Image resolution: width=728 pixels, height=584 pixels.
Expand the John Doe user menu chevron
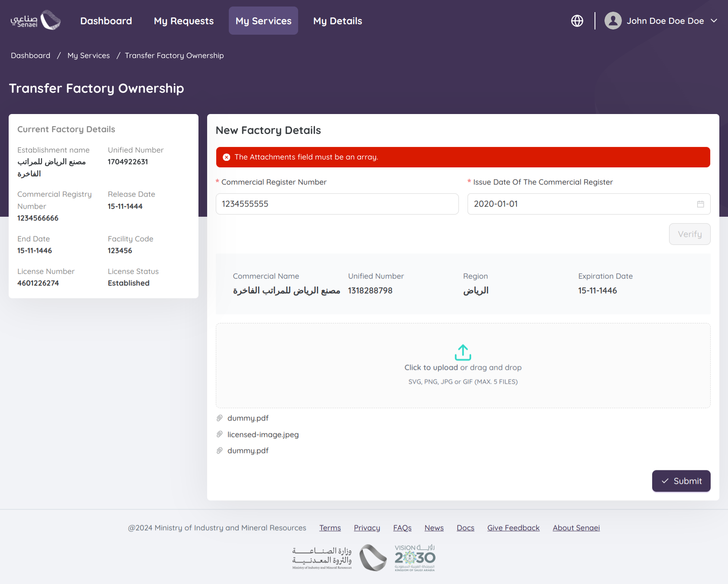714,21
